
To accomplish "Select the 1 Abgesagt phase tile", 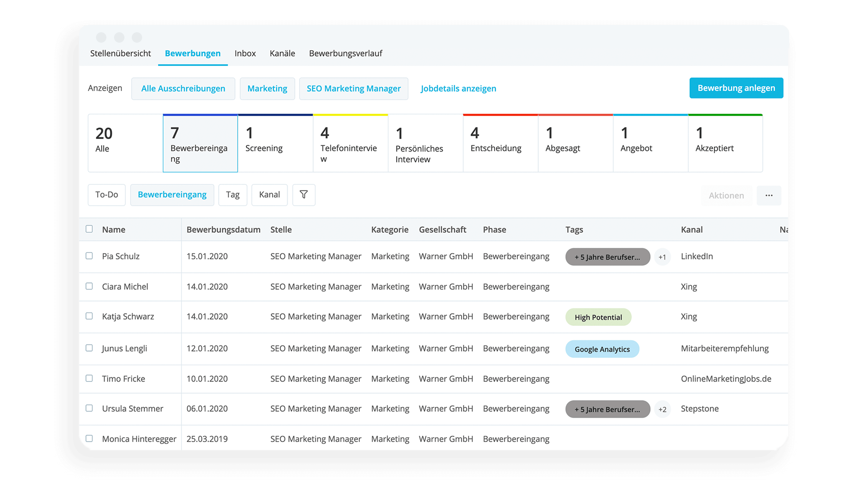I will [575, 143].
